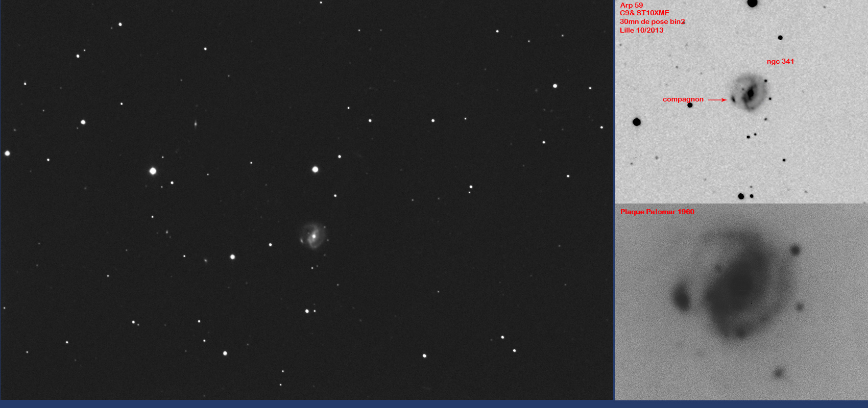Click the "30mn de pose bin2" text
Screen dimensions: 868x408
(653, 21)
